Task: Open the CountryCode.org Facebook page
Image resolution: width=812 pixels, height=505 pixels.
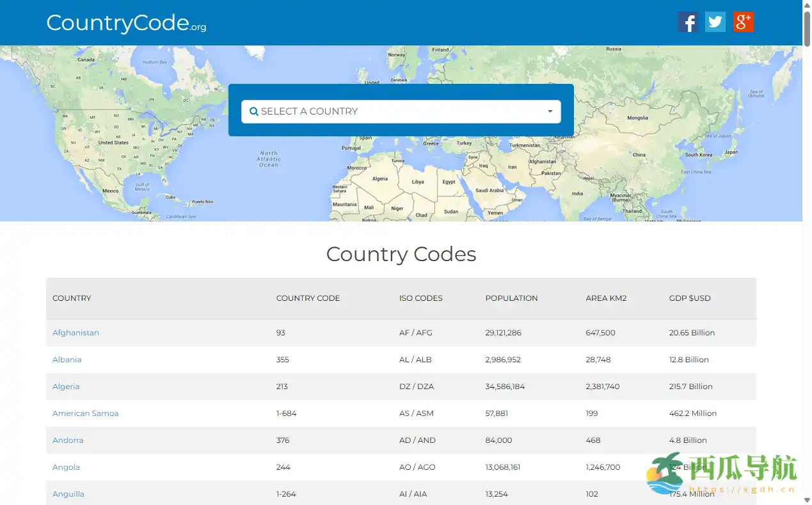Action: point(688,21)
